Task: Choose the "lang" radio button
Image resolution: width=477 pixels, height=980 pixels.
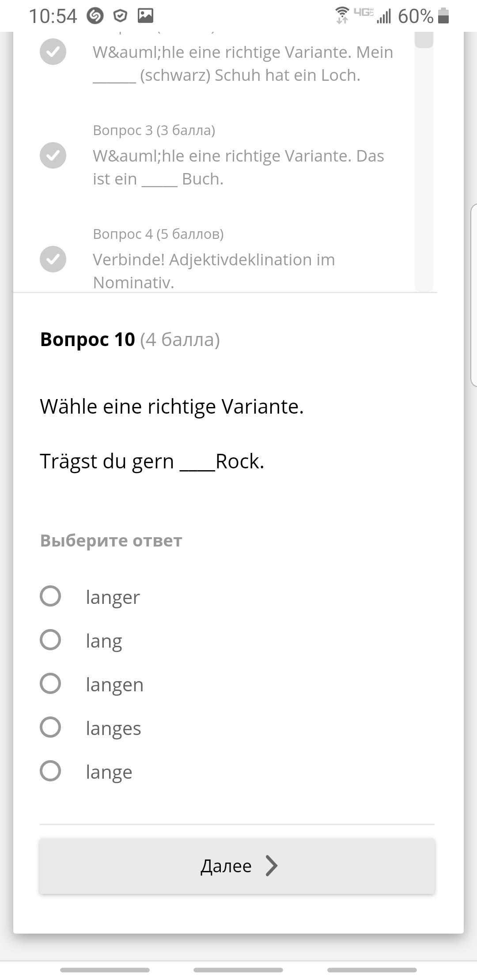Action: pos(50,640)
